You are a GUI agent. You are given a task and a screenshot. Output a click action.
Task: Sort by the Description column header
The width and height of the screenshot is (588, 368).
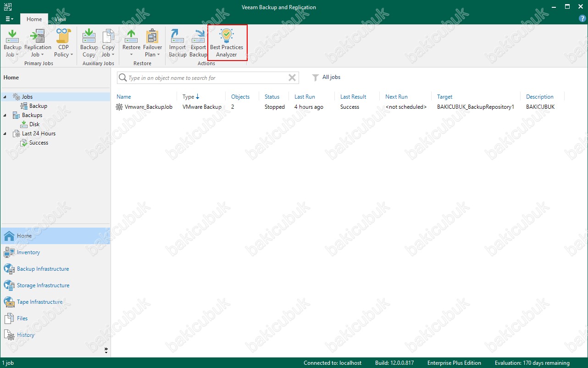540,97
